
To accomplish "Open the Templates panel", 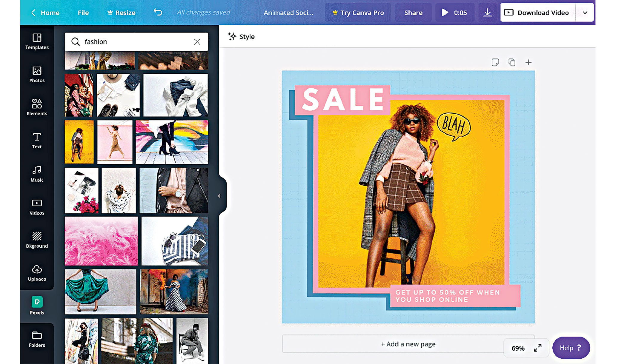I will [37, 41].
